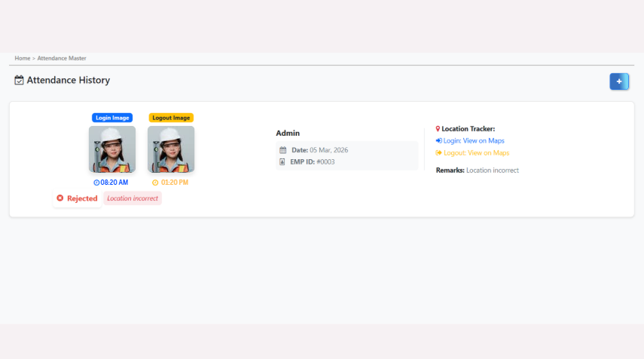644x359 pixels.
Task: Click the sign-out icon before Logout maps link
Action: pyautogui.click(x=438, y=152)
